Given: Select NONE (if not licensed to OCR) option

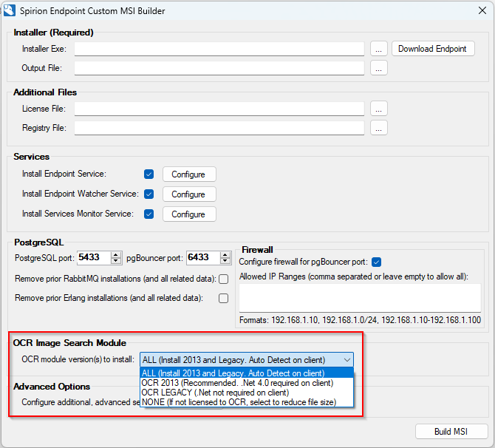Looking at the screenshot, I should point(247,402).
